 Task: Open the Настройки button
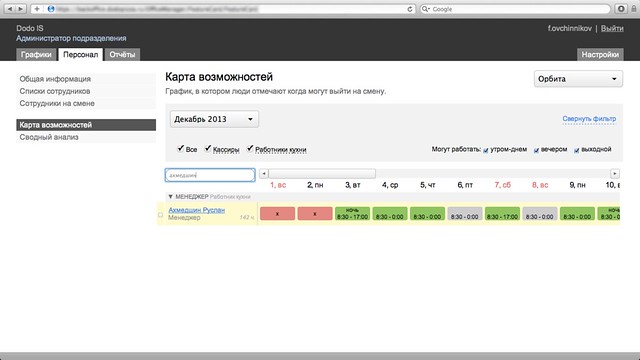pyautogui.click(x=600, y=54)
